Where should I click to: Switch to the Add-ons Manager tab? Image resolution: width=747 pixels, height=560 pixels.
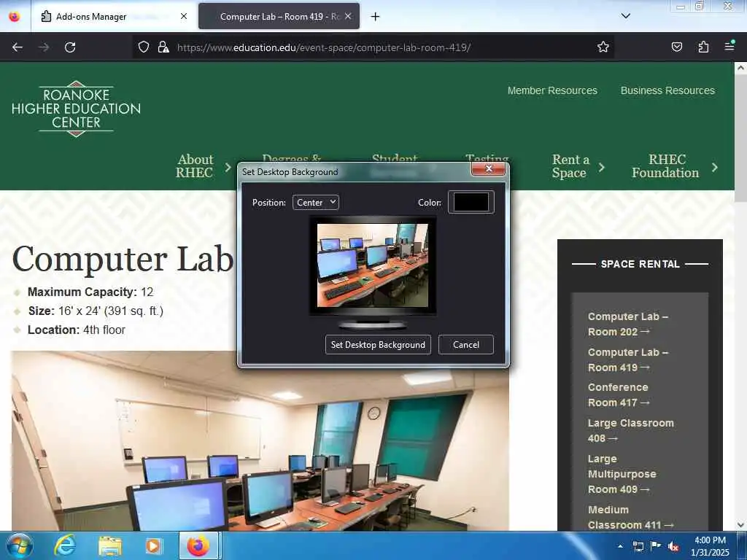tap(115, 16)
